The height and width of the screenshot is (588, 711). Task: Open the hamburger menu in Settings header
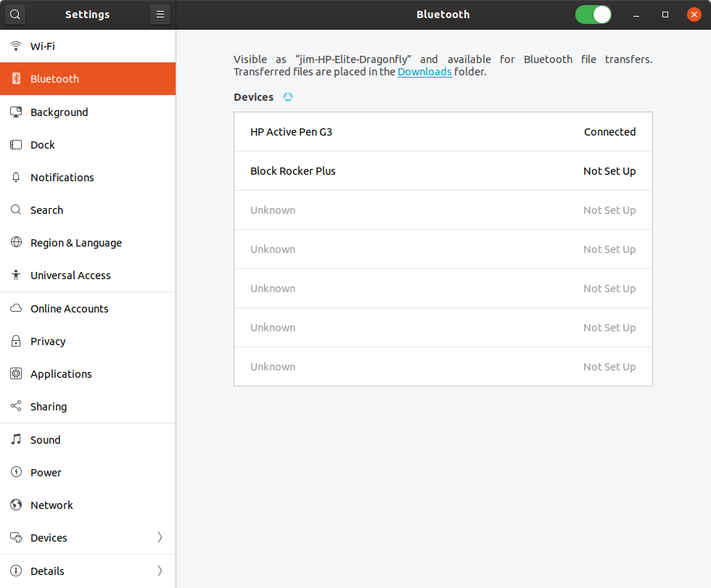point(160,15)
